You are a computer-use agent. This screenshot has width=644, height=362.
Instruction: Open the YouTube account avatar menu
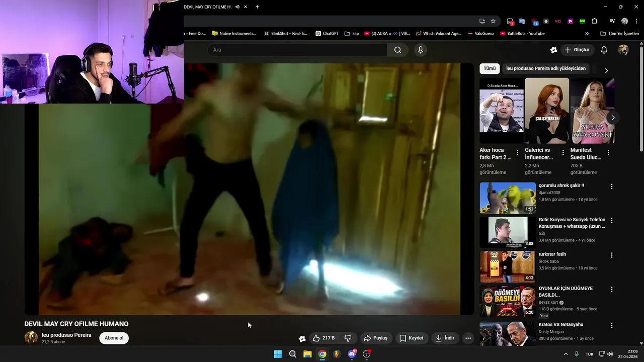pos(623,50)
